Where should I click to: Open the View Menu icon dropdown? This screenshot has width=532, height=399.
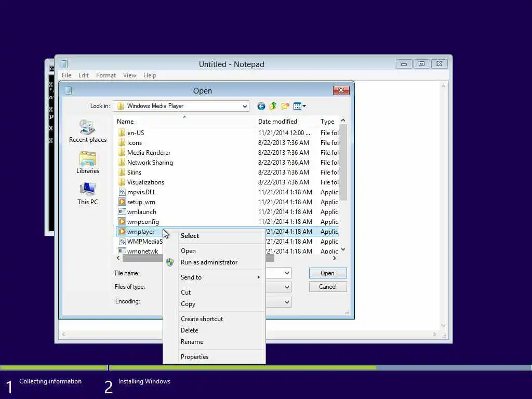click(300, 106)
